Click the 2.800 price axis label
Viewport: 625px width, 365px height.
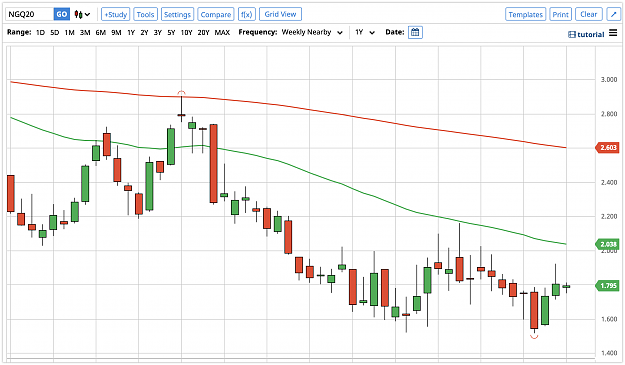pyautogui.click(x=609, y=114)
